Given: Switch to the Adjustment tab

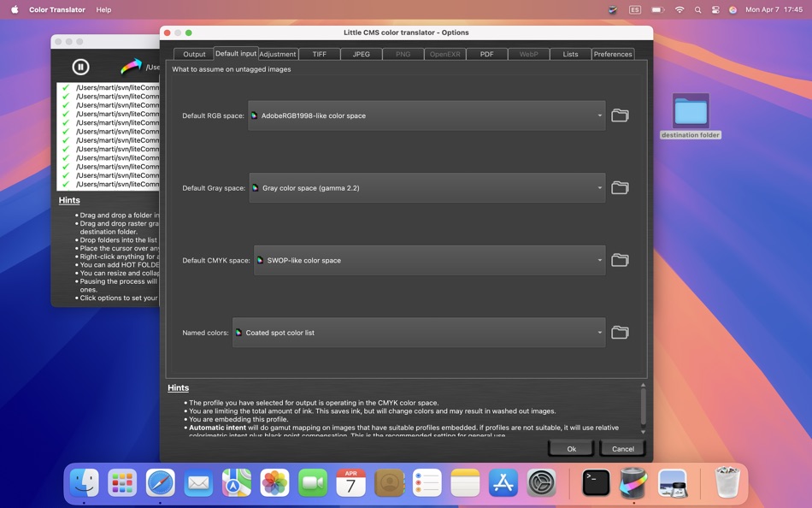Looking at the screenshot, I should 278,54.
